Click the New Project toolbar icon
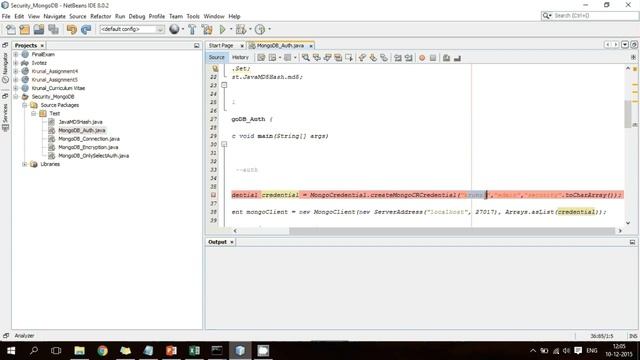Viewport: 640px width, 360px height. coord(25,29)
